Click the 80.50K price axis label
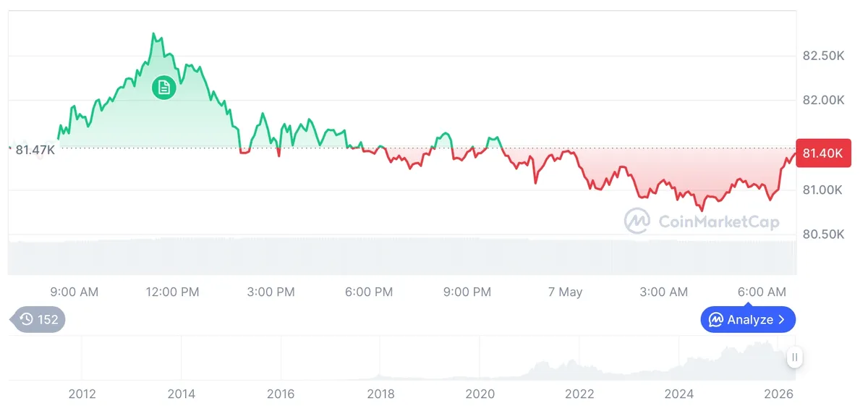 click(x=823, y=234)
